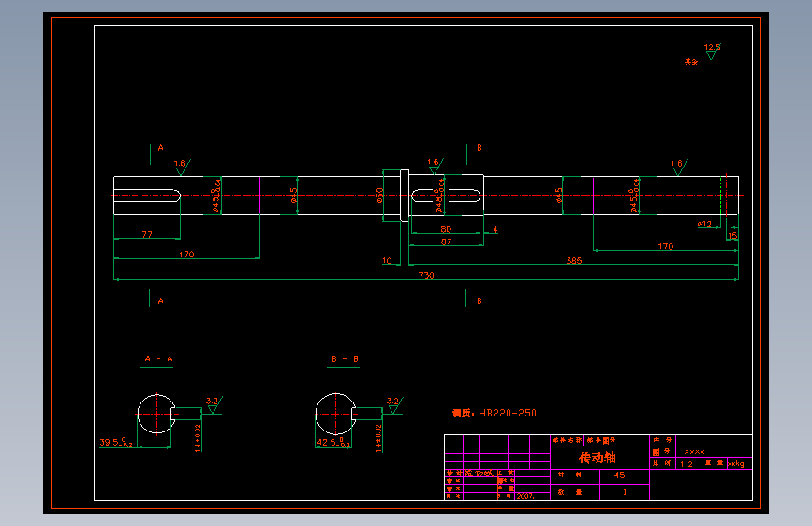Viewport: 812px width, 526px height.
Task: Click the 87 dimension text
Action: (446, 241)
